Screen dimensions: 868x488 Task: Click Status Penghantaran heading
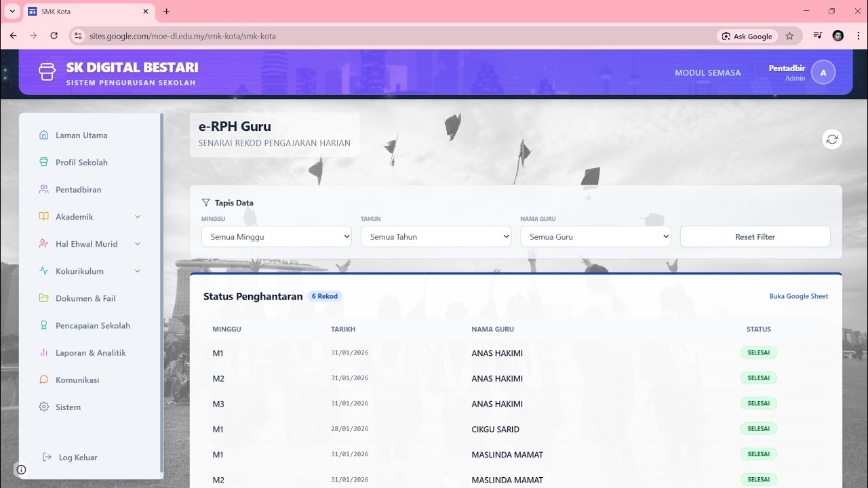253,296
